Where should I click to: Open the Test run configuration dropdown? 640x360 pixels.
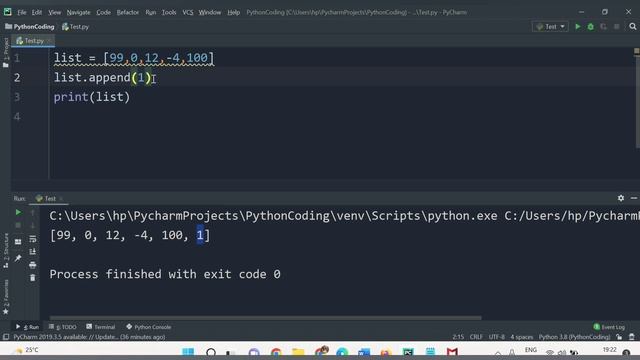(550, 27)
